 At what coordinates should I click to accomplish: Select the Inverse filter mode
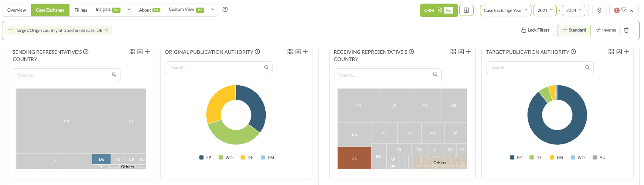[x=606, y=30]
